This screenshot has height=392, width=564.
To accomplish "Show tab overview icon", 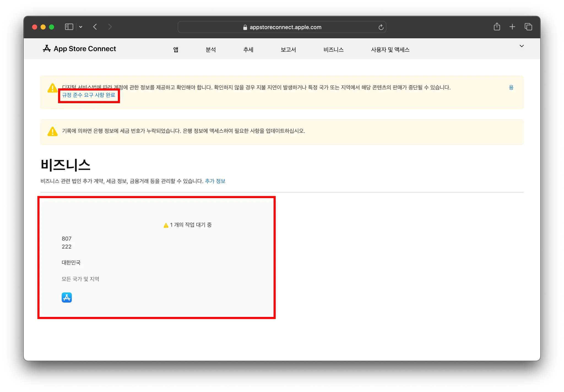I will pyautogui.click(x=528, y=27).
